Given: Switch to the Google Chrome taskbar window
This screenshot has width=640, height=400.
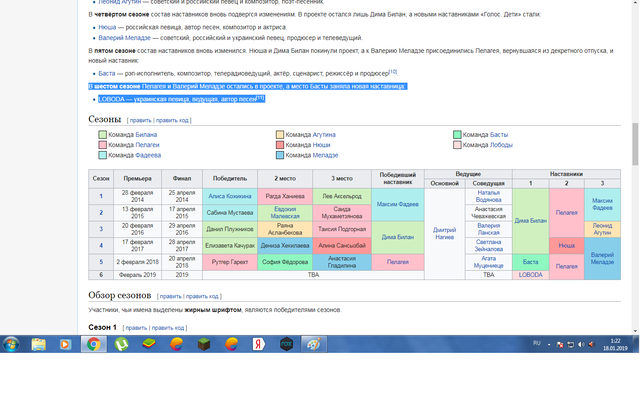Looking at the screenshot, I should tap(93, 344).
